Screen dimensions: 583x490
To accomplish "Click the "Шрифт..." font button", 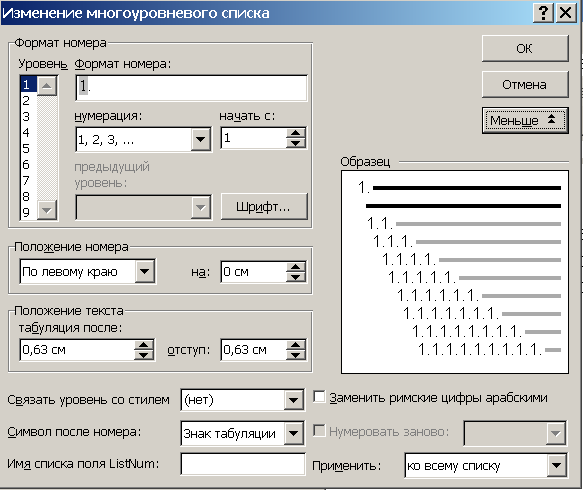I will coord(264,207).
